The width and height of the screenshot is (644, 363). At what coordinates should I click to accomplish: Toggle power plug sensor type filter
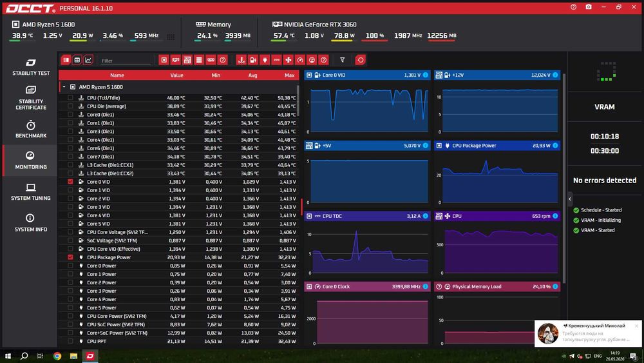coord(265,60)
